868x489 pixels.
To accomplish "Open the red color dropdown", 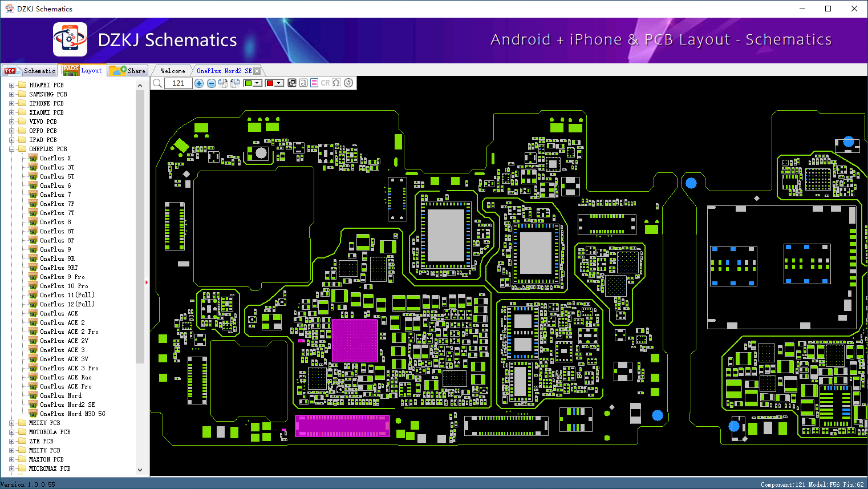I will (275, 83).
